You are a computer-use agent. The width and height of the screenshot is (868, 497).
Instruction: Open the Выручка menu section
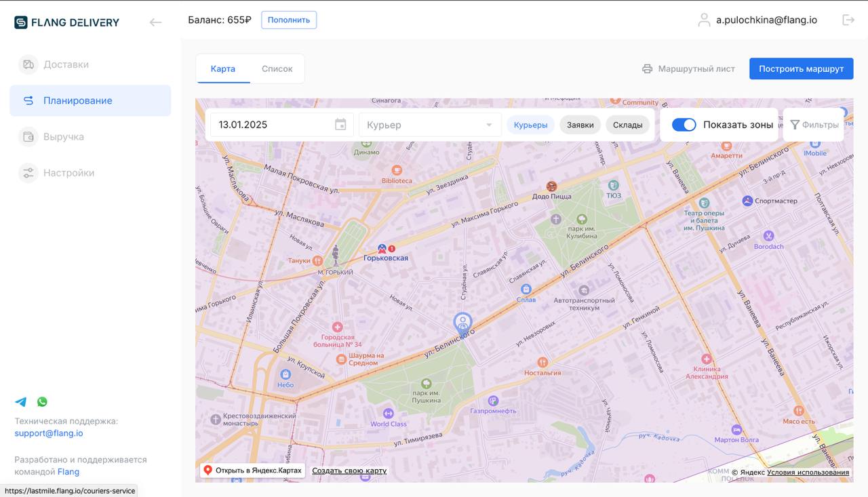pyautogui.click(x=64, y=137)
